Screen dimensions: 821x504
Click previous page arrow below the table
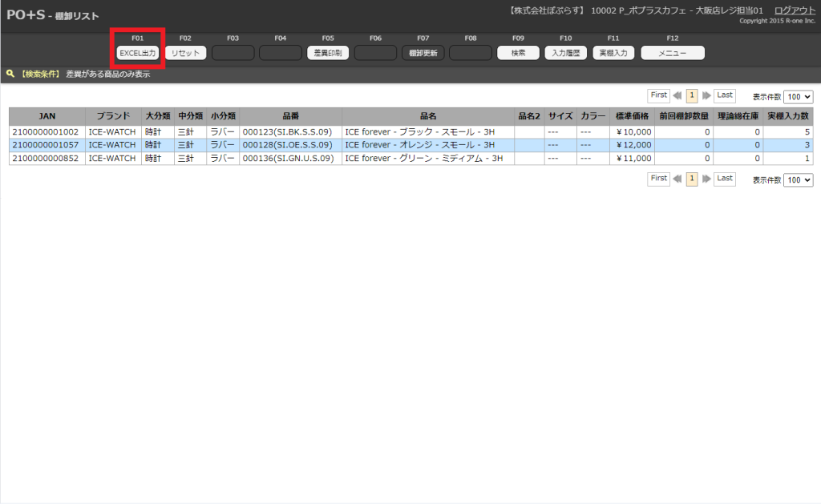click(677, 179)
